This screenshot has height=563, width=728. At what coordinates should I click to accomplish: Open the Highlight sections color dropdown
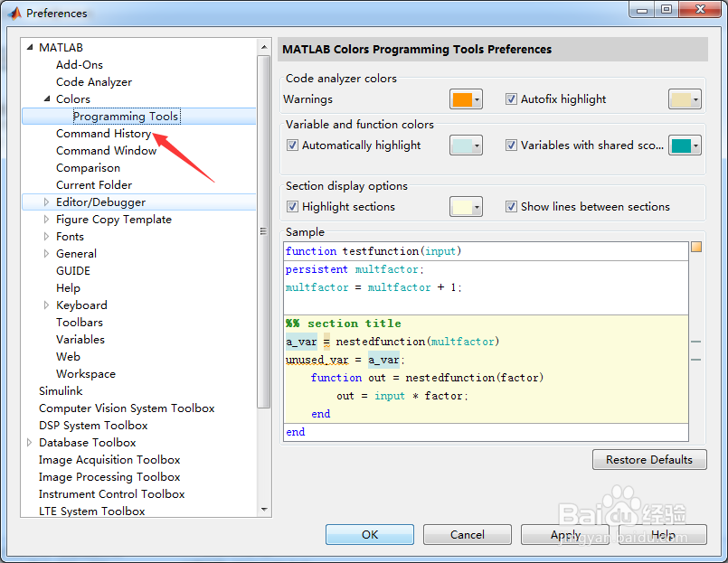[x=466, y=207]
